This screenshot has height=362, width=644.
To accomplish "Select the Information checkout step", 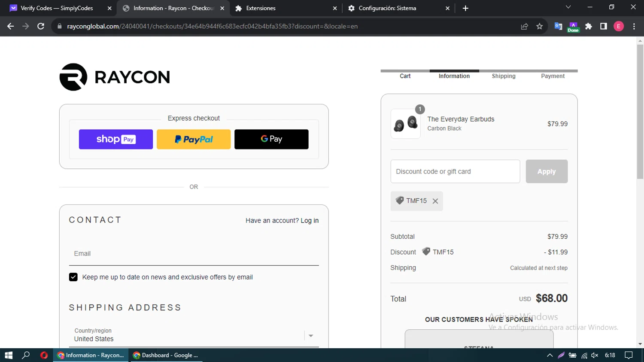I will [x=454, y=76].
